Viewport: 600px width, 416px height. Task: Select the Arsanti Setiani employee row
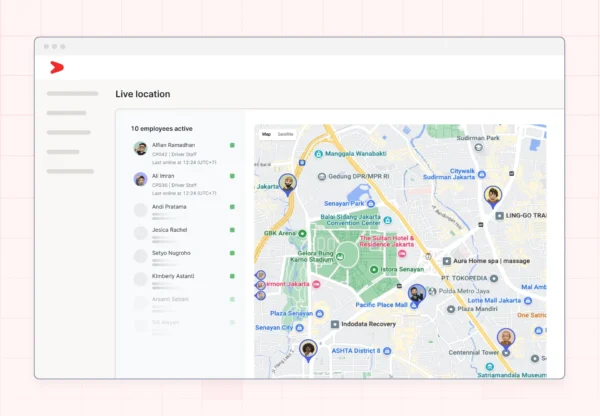pyautogui.click(x=184, y=302)
